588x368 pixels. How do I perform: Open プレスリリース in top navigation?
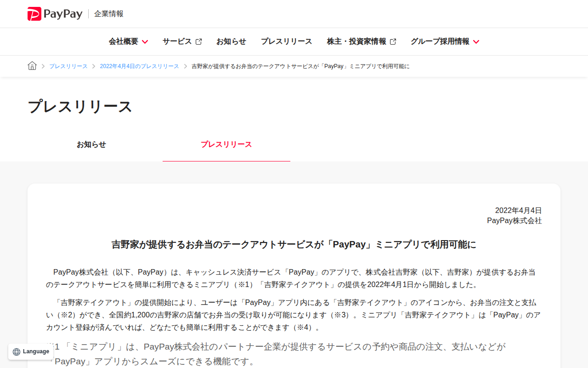(286, 41)
